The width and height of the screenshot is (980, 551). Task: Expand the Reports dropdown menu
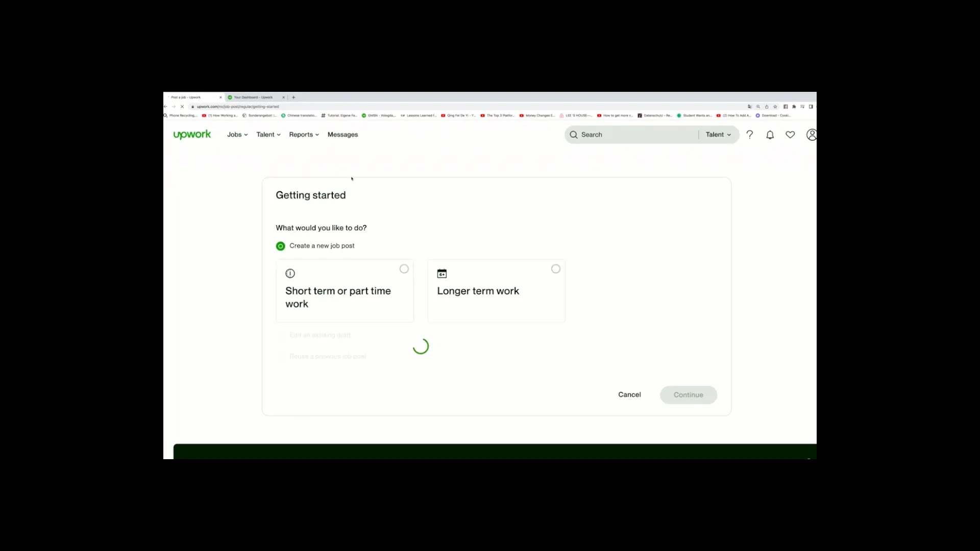pos(303,135)
